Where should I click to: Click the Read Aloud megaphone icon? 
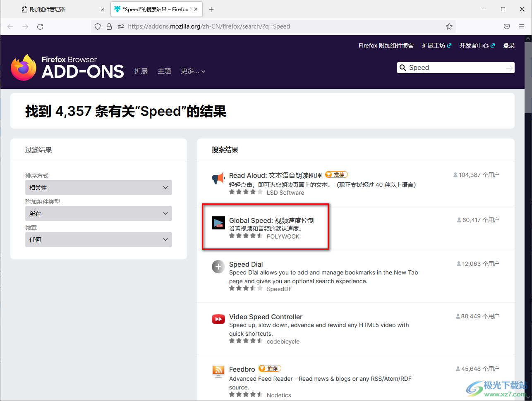[218, 178]
